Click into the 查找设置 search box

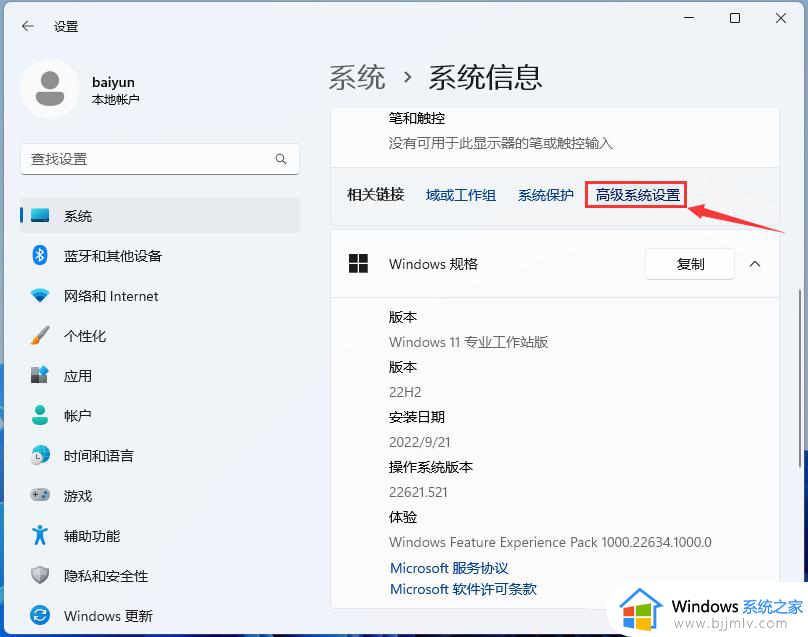pyautogui.click(x=160, y=159)
